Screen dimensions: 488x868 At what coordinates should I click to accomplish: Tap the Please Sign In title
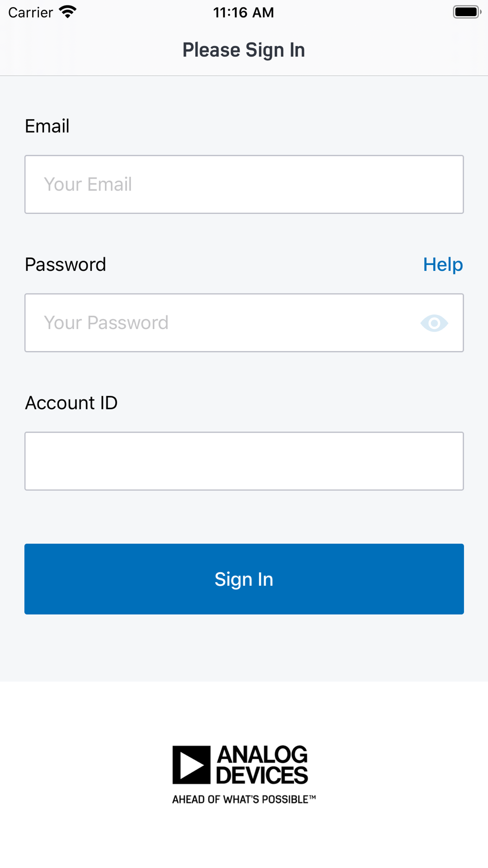coord(244,50)
